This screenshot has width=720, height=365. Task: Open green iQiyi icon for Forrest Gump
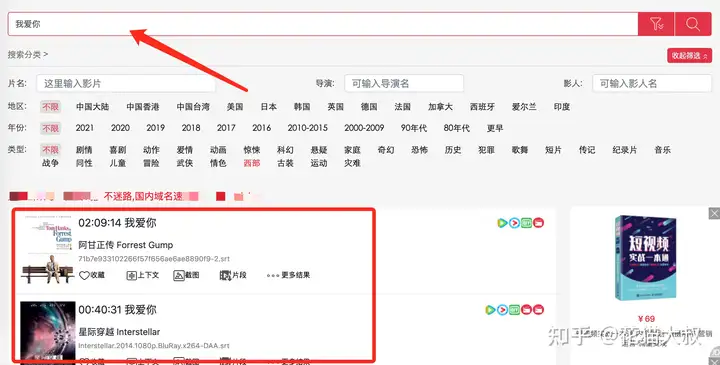click(x=526, y=223)
